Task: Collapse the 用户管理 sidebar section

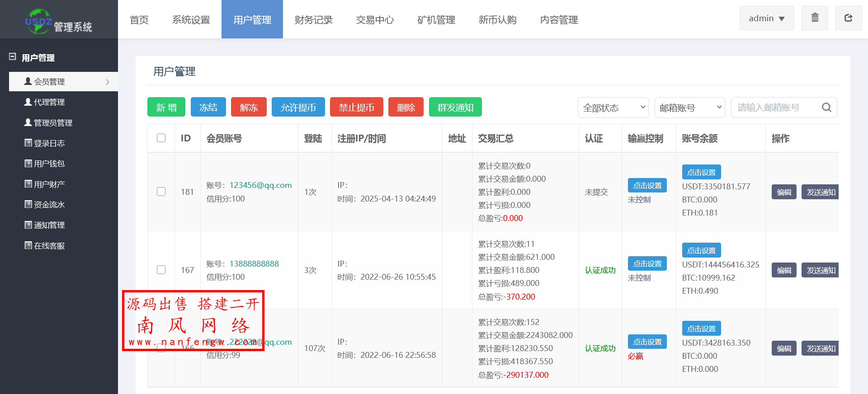Action: [x=13, y=57]
